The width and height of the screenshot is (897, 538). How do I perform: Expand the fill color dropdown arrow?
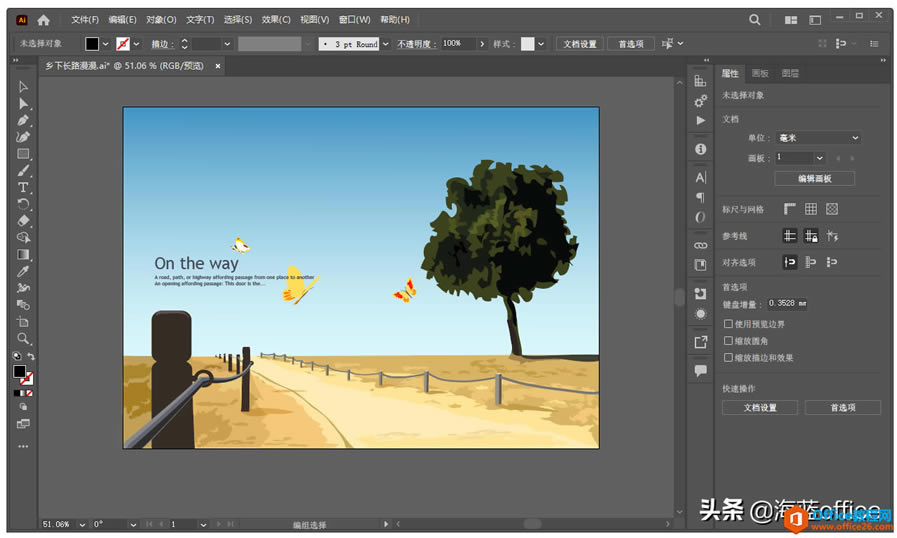click(105, 44)
